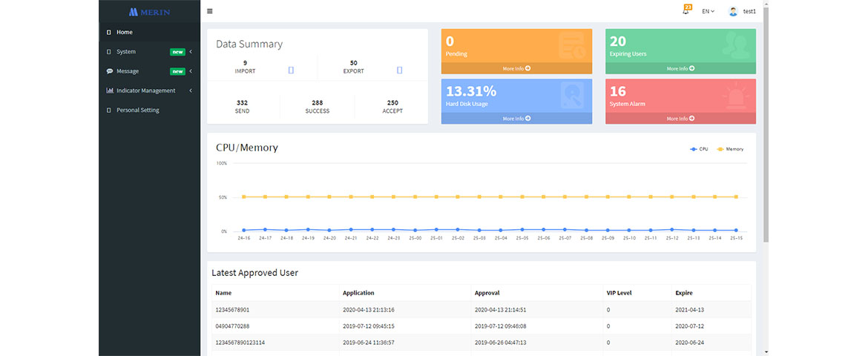The width and height of the screenshot is (868, 356).
Task: Expand the Indicator Management submenu
Action: click(x=191, y=90)
